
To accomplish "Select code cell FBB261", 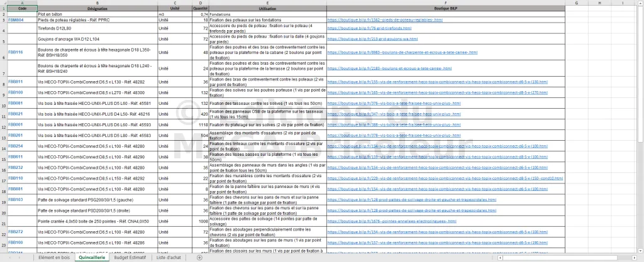I will pos(22,135).
